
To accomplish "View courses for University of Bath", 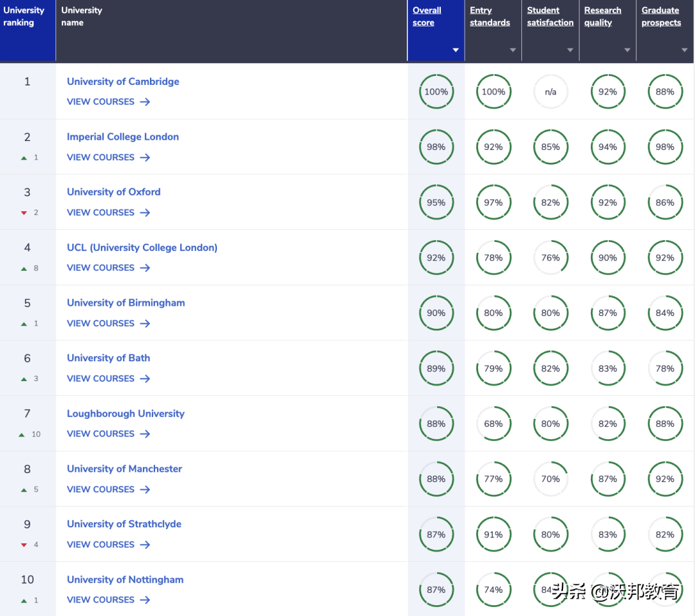I will [x=108, y=378].
